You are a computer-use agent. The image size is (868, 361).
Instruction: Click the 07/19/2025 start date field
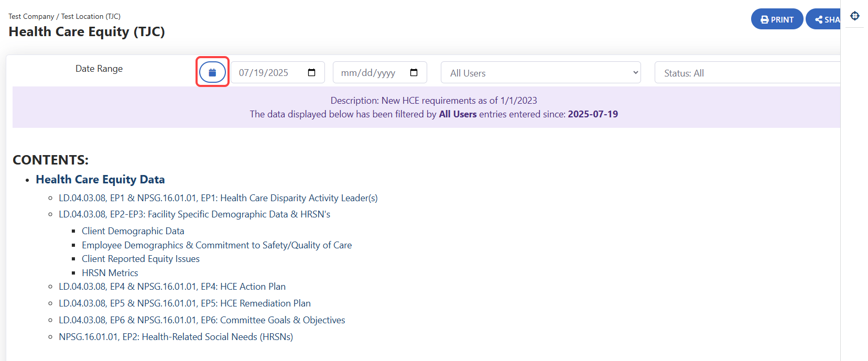click(x=267, y=73)
